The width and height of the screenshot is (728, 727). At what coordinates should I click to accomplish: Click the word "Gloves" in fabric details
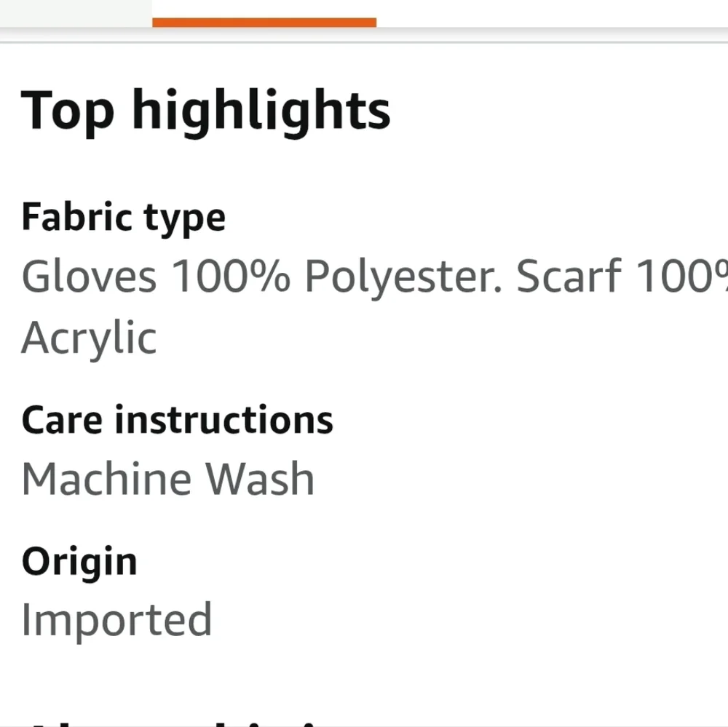90,277
